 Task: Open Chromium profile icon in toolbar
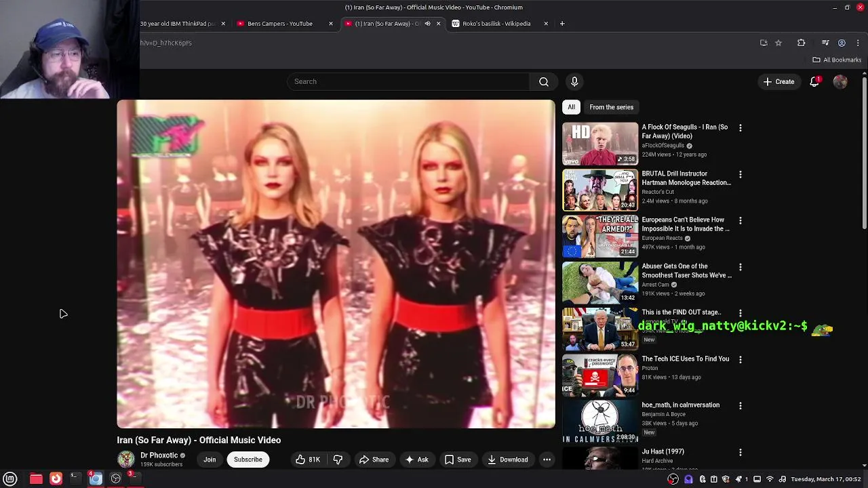point(842,43)
